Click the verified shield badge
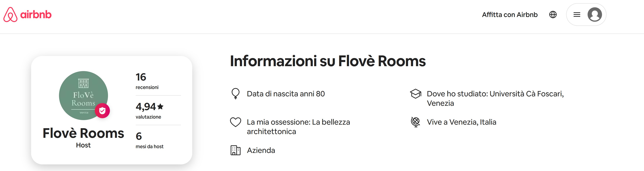This screenshot has width=644, height=171. click(102, 110)
